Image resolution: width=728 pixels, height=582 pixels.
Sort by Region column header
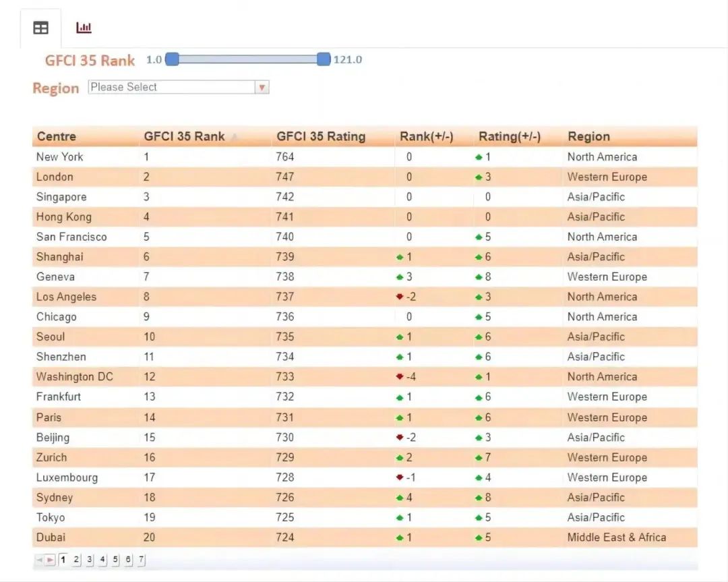588,137
